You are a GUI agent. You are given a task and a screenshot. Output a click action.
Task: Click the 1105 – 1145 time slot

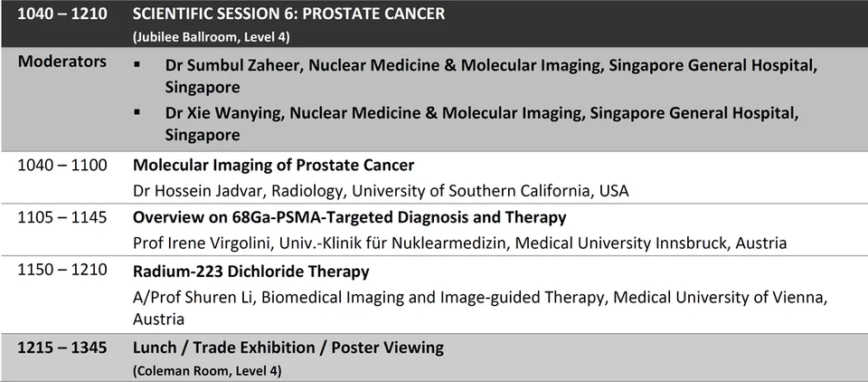click(62, 217)
